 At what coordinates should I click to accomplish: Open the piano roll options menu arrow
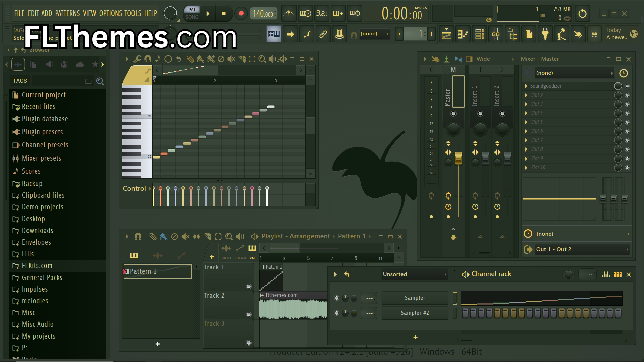pyautogui.click(x=127, y=59)
